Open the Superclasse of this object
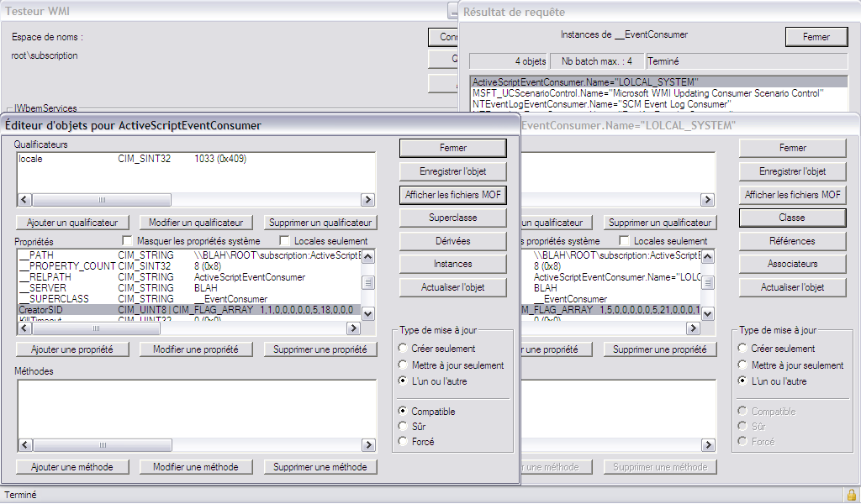The image size is (861, 504). point(452,218)
